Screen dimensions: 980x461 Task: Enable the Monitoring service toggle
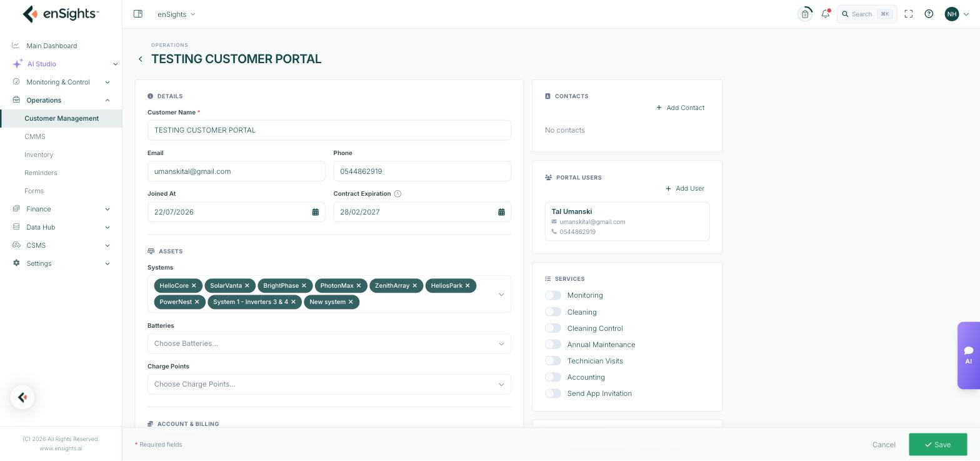553,295
